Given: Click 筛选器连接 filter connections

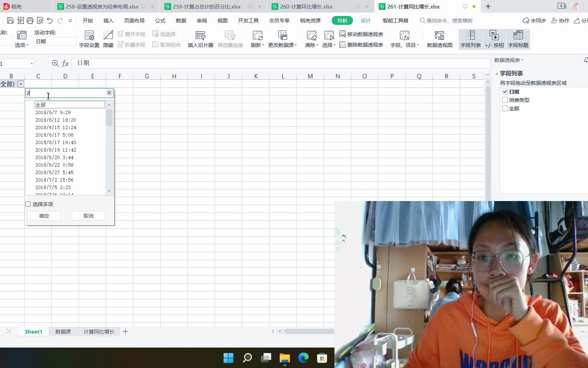Looking at the screenshot, I should (230, 39).
